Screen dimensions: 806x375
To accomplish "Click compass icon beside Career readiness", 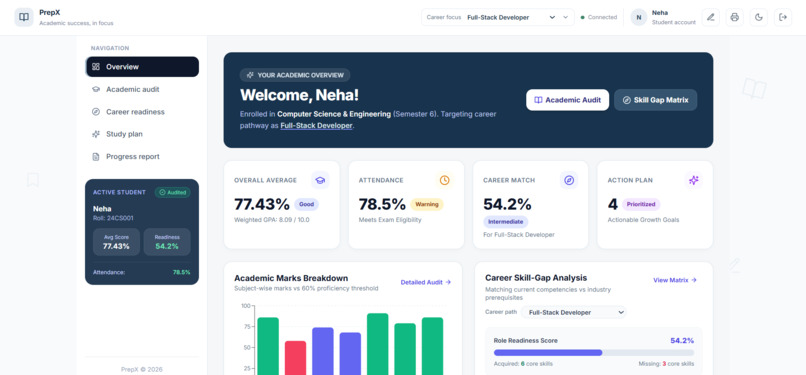I will tap(96, 111).
